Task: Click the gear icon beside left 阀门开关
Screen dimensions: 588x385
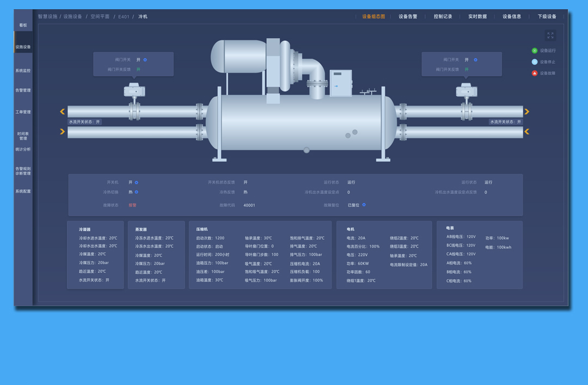Action: pos(145,60)
